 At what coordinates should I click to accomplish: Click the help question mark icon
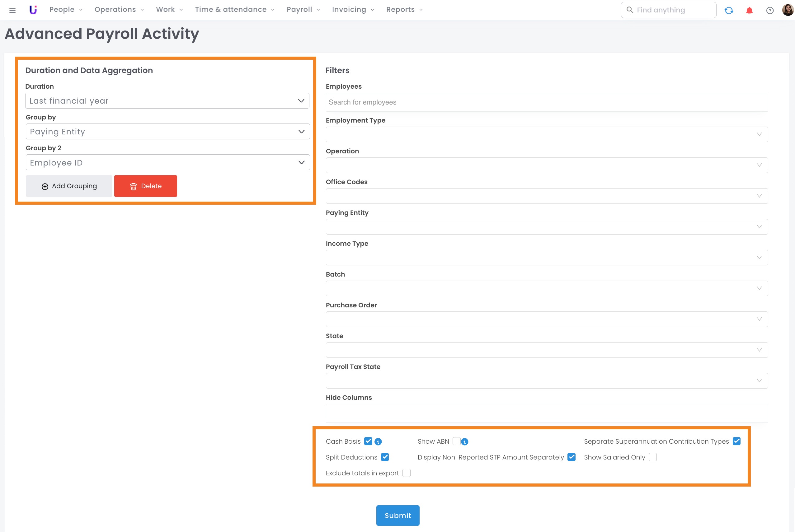coord(769,11)
